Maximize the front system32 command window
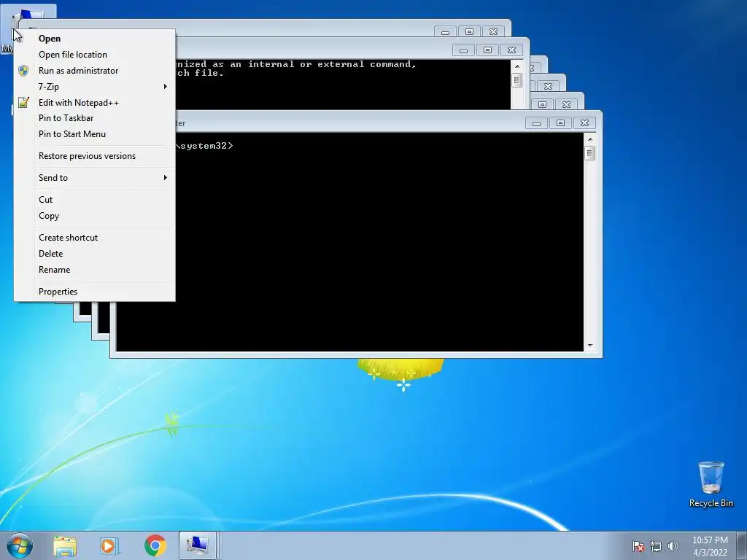 pos(561,123)
